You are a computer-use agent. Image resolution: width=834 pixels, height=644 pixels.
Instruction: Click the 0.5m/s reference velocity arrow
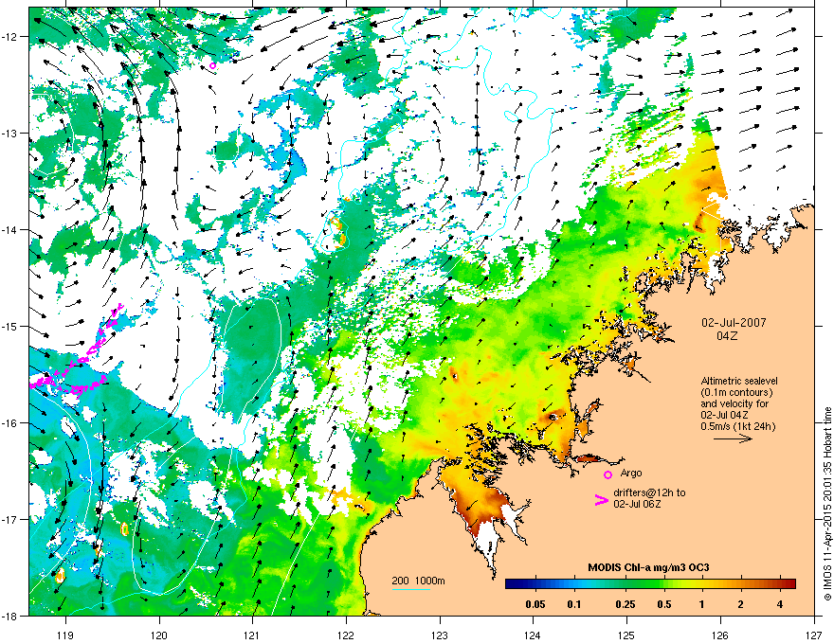[733, 438]
